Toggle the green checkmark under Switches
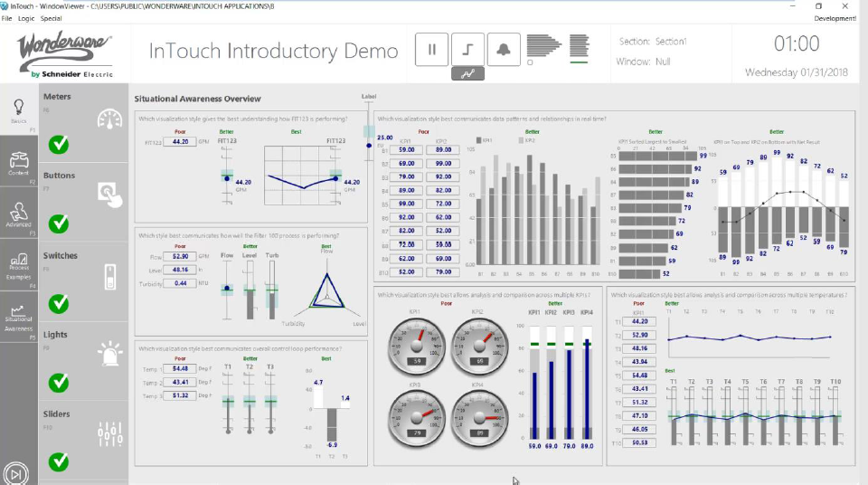This screenshot has height=485, width=868. tap(59, 303)
